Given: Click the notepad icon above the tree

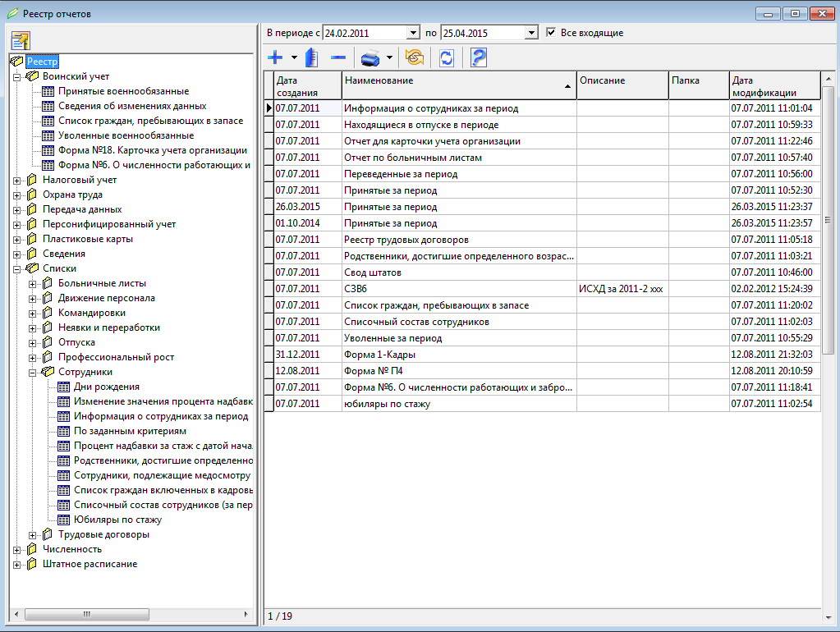Looking at the screenshot, I should [21, 40].
